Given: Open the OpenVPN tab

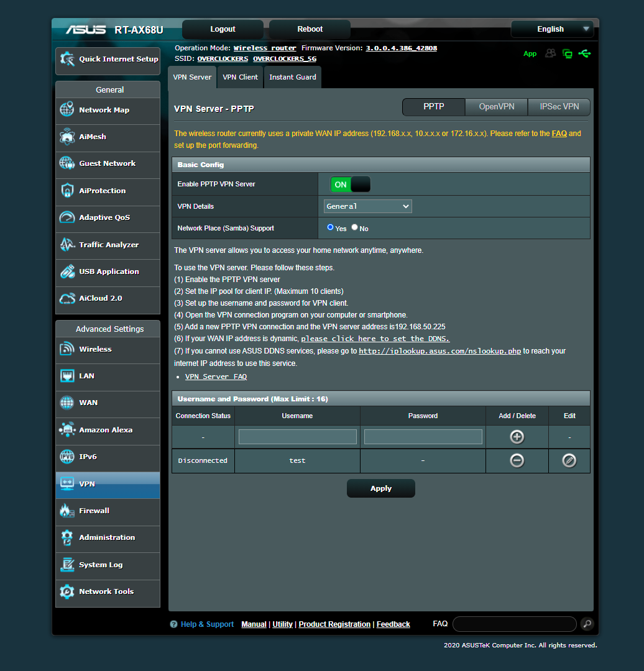Looking at the screenshot, I should (496, 107).
